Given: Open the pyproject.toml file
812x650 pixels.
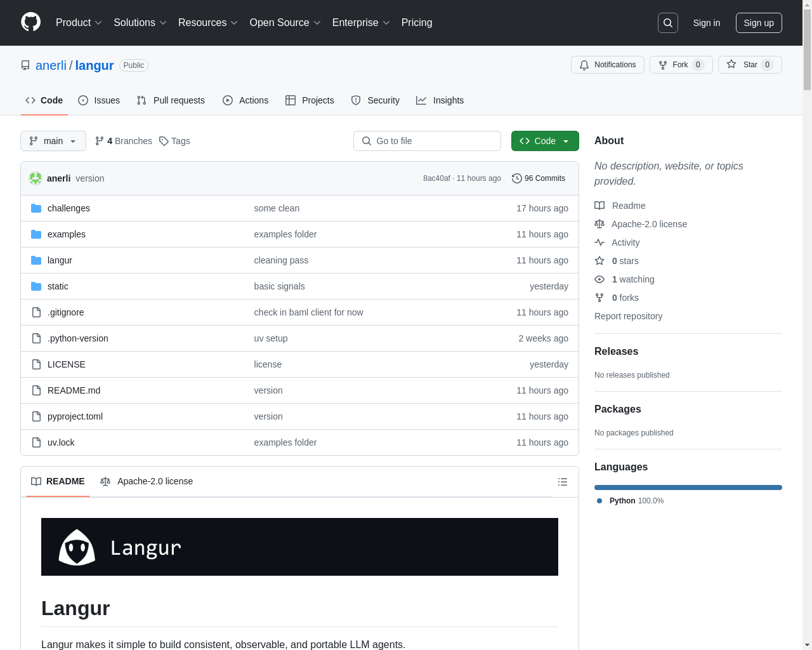Looking at the screenshot, I should 75,416.
